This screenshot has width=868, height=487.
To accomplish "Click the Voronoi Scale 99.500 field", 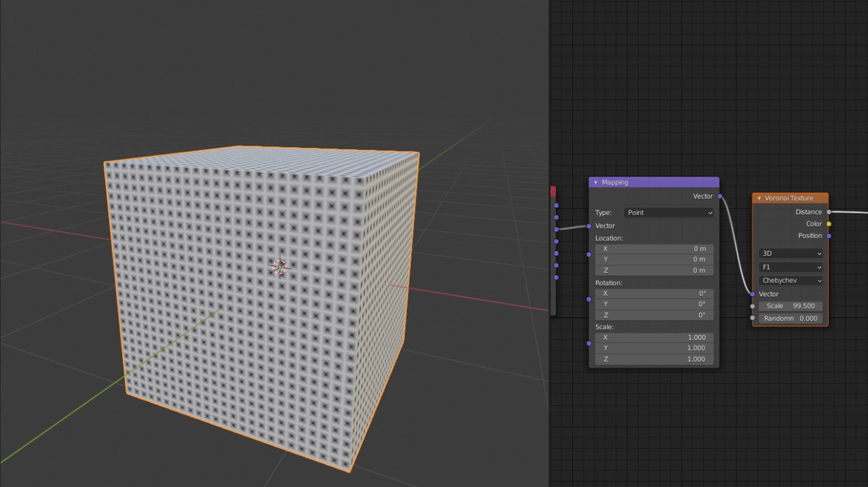I will coord(791,306).
